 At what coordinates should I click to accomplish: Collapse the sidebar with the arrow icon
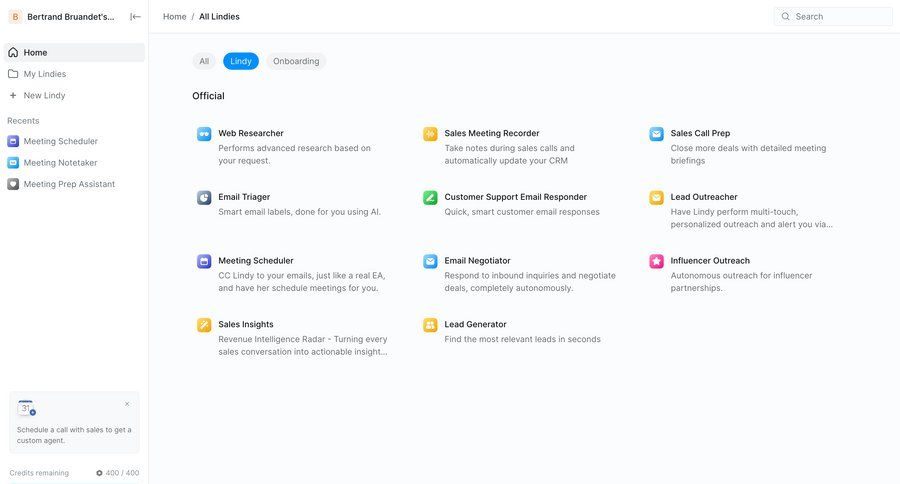tap(135, 17)
